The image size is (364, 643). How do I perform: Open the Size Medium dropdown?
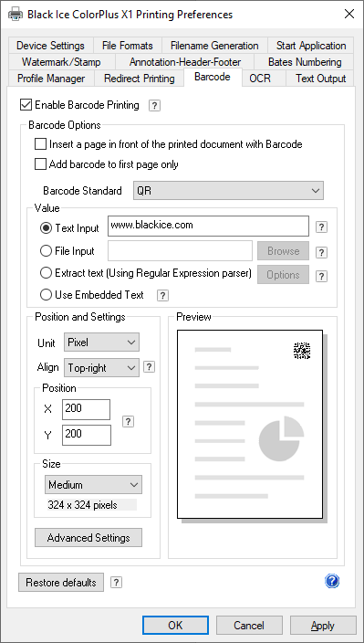coord(93,485)
